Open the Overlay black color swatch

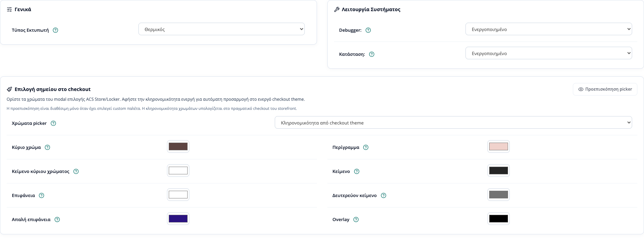click(x=499, y=219)
